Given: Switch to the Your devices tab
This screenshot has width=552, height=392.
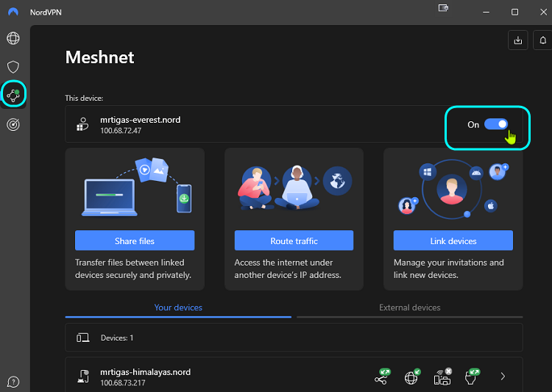Looking at the screenshot, I should pos(178,307).
